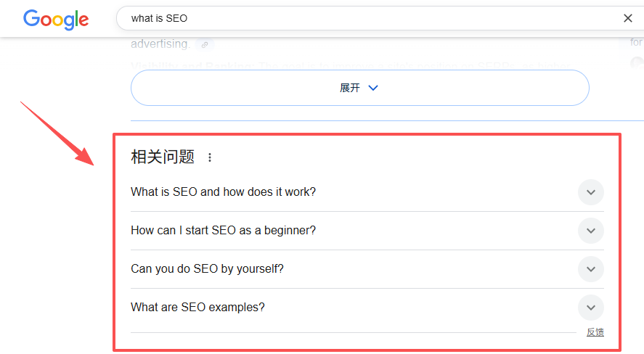Screen dimensions: 644x354
Task: Open the three-dot menu beside 相关问题
Action: tap(210, 157)
